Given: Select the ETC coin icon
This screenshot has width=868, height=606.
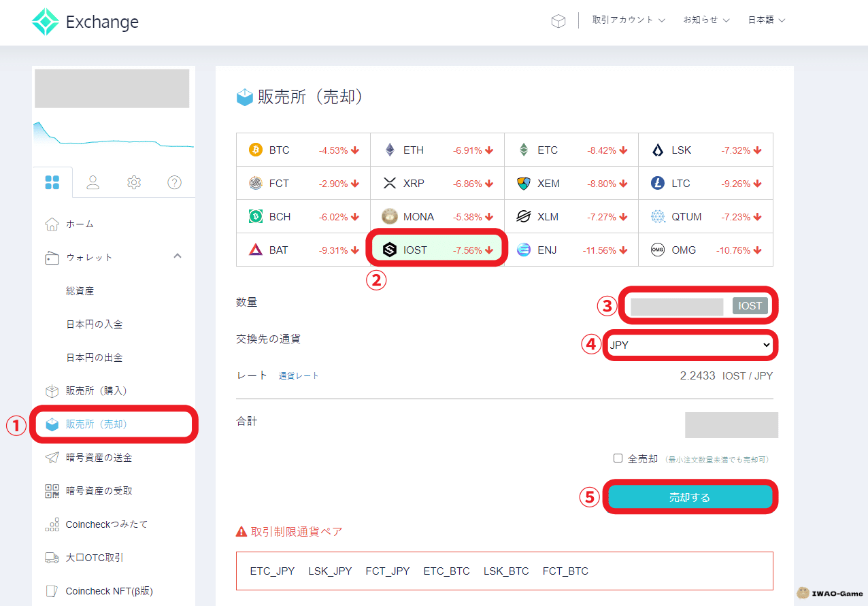Looking at the screenshot, I should point(524,150).
